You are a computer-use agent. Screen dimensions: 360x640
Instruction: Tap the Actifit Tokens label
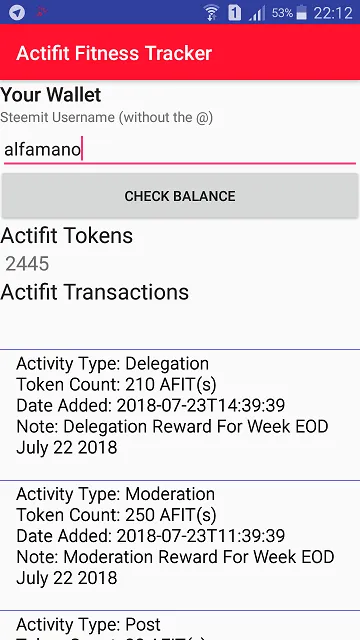coord(67,236)
